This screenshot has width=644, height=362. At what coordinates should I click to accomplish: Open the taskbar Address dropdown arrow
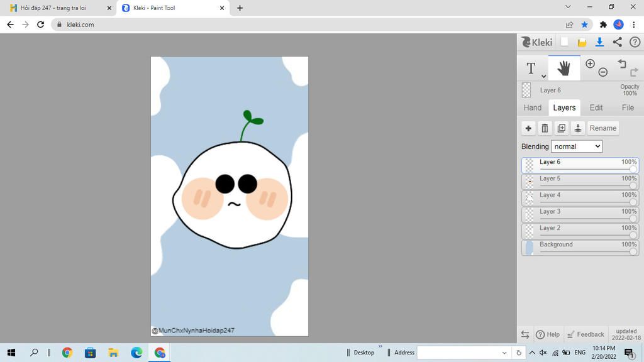504,353
